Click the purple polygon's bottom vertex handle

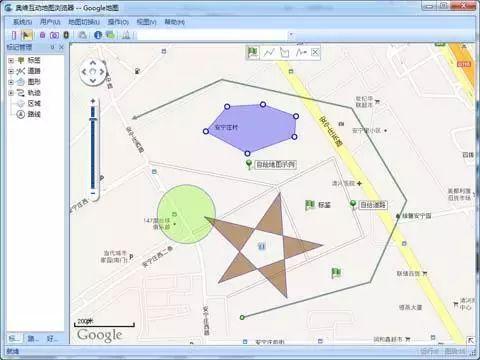click(x=247, y=153)
